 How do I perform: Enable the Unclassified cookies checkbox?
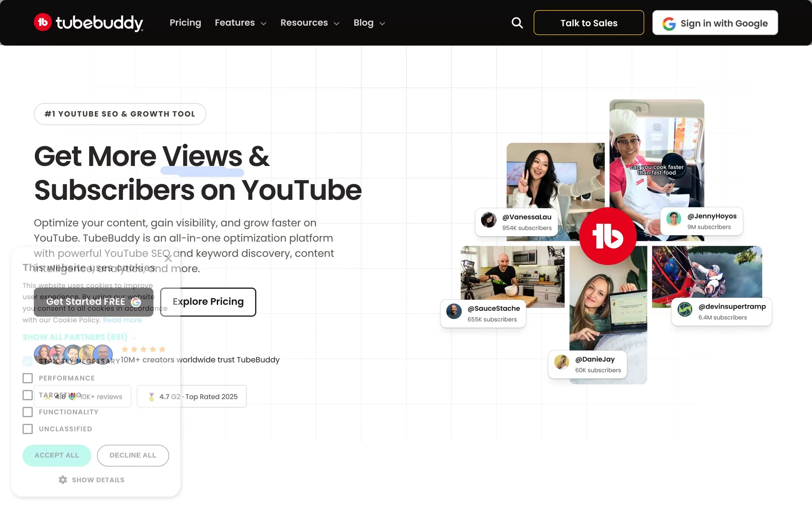click(28, 429)
